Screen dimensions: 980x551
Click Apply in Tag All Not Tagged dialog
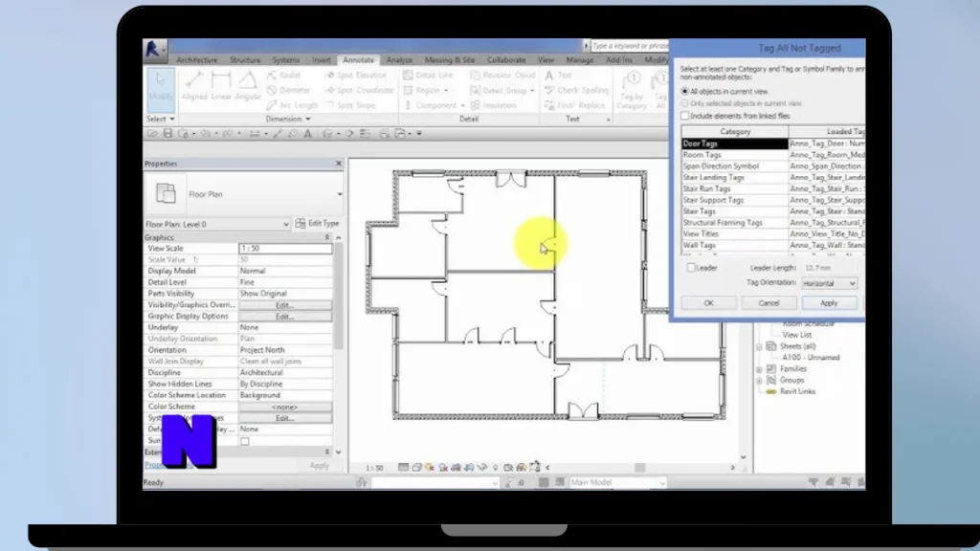coord(829,303)
